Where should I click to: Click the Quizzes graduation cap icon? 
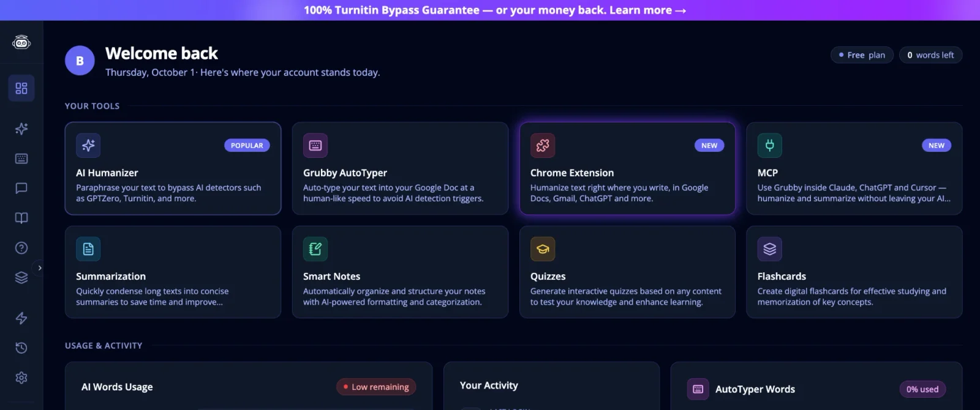pos(543,249)
